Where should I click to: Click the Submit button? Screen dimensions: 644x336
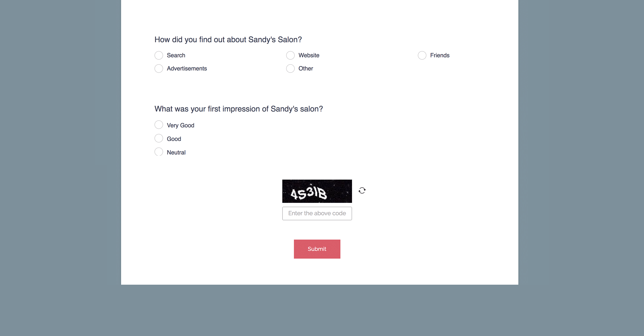point(317,249)
